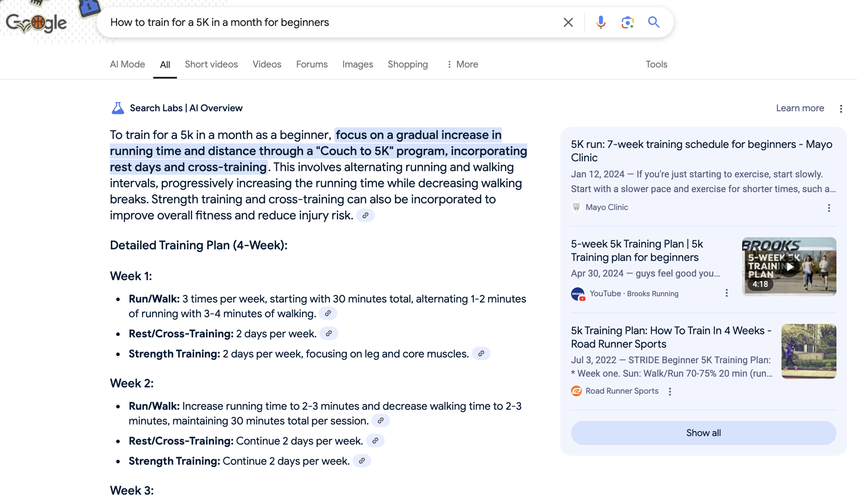Click inside the search input field
The image size is (857, 504).
point(331,22)
